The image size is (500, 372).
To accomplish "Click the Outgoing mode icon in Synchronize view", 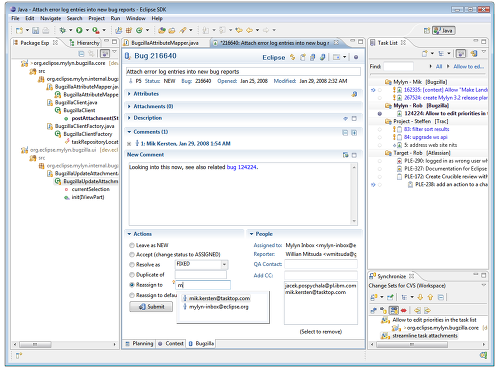I will [384, 310].
